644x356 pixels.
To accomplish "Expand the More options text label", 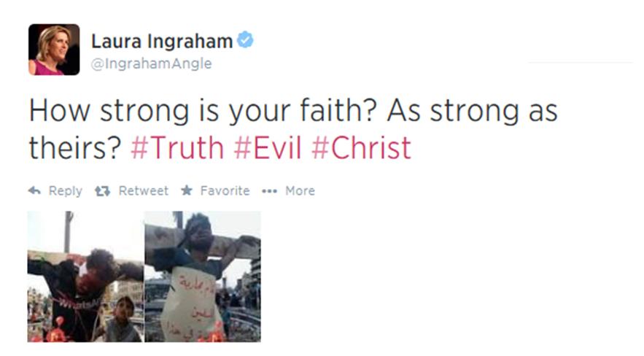I will point(300,190).
